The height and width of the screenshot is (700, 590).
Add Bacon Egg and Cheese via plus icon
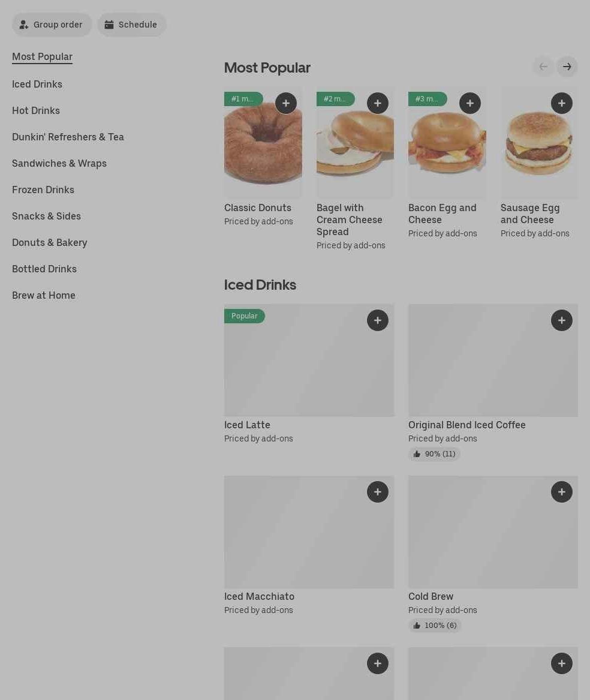click(x=470, y=103)
